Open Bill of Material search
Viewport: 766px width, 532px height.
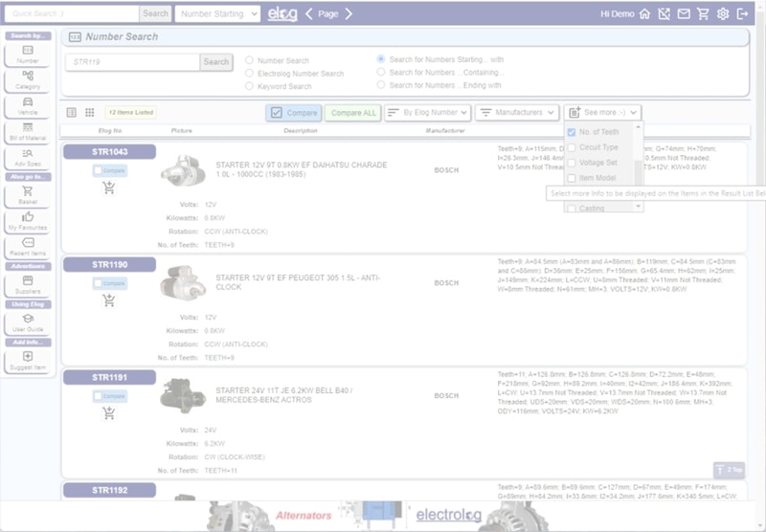(x=28, y=131)
